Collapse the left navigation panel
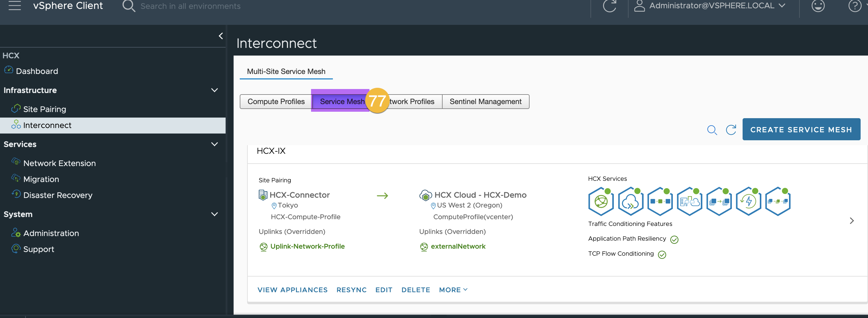The width and height of the screenshot is (868, 318). tap(221, 36)
